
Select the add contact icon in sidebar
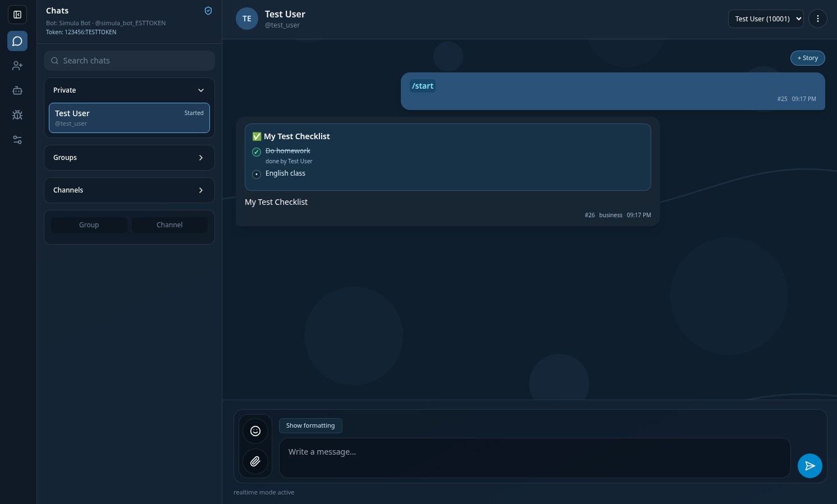coord(17,66)
